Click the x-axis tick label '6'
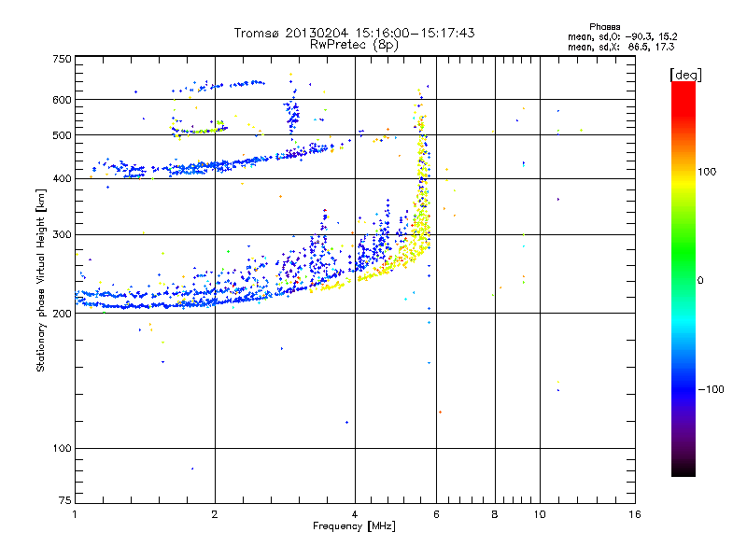Screen dimensions: 747x560 [x=436, y=514]
